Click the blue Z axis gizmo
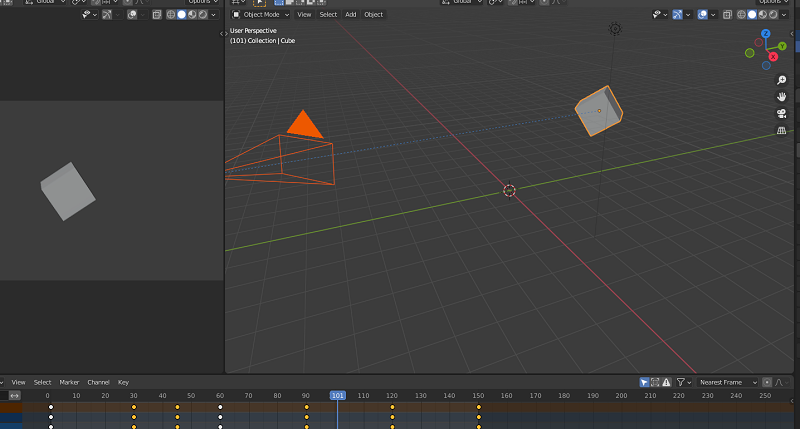The width and height of the screenshot is (800, 429). pyautogui.click(x=765, y=34)
